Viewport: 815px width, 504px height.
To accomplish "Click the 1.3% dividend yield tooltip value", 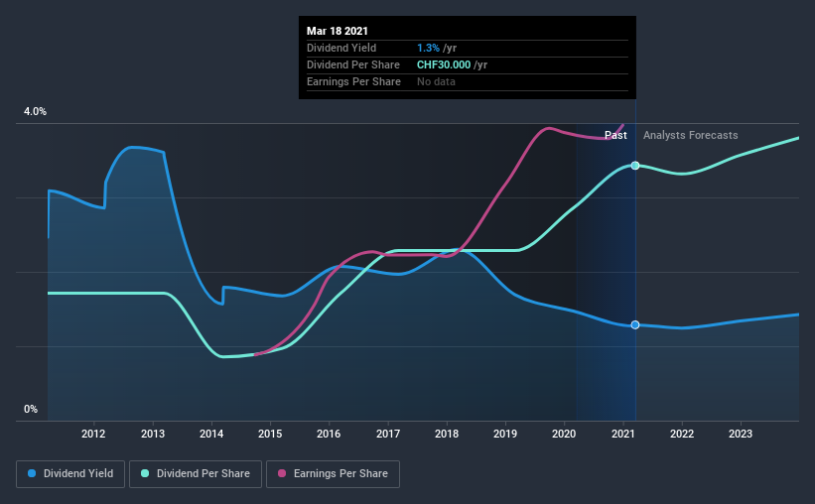I will pyautogui.click(x=428, y=48).
